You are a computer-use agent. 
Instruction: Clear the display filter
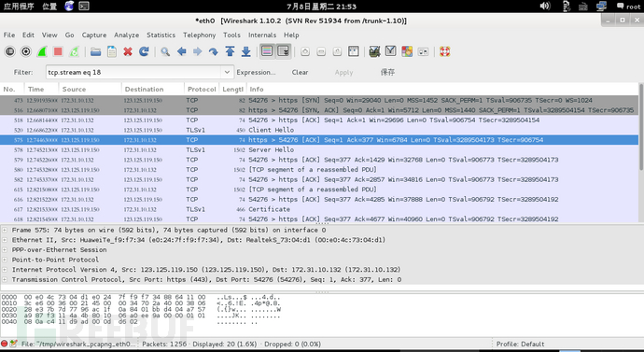point(300,72)
